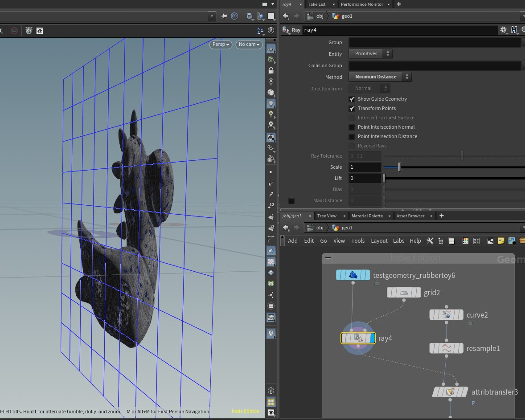Click the viewport help question mark icon
Viewport: 525px width, 420px height.
tap(271, 31)
